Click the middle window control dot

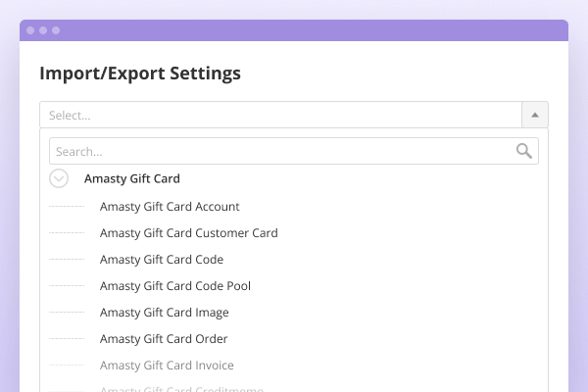(x=43, y=30)
